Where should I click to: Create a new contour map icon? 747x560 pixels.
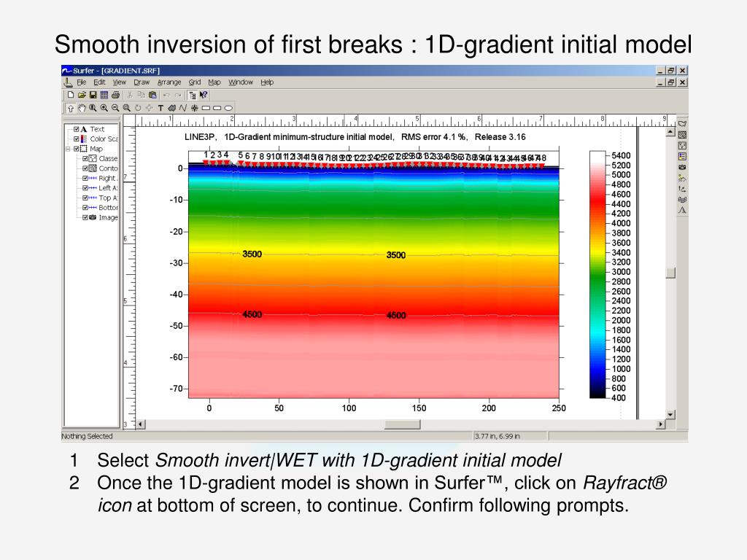[682, 135]
